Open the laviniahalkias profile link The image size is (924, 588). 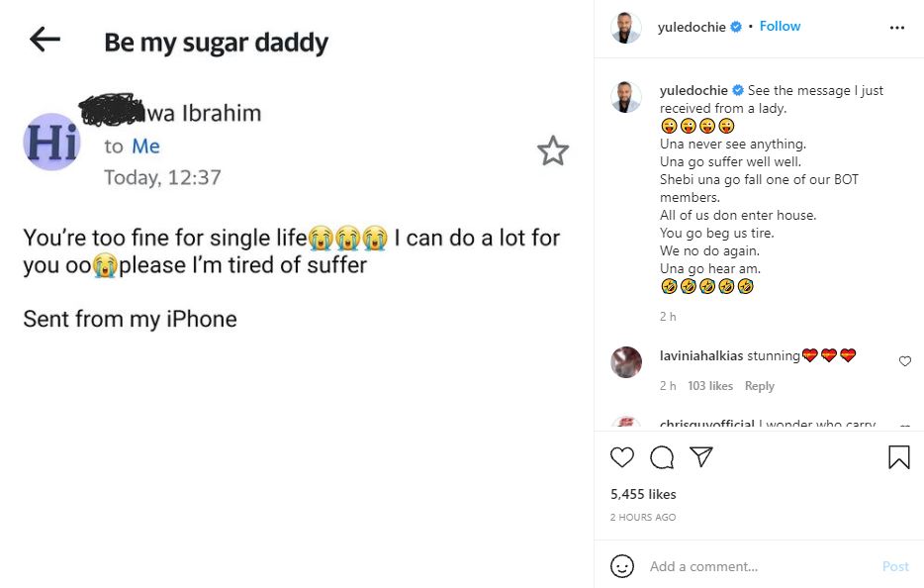tap(700, 356)
